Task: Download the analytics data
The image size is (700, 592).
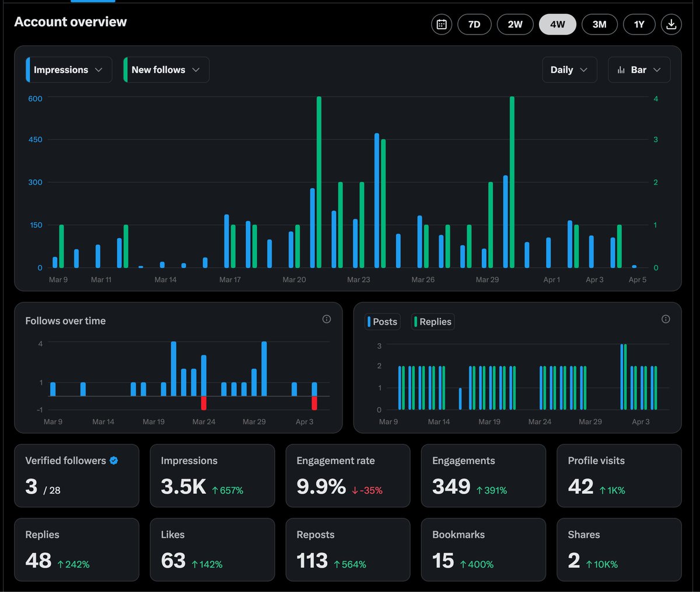Action: [x=671, y=25]
